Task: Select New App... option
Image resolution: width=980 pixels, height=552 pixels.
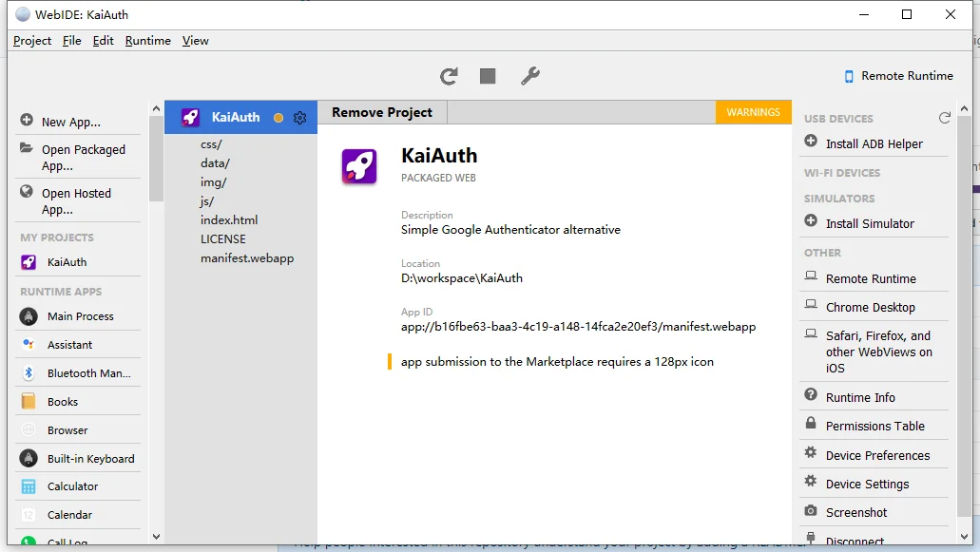Action: [x=70, y=122]
